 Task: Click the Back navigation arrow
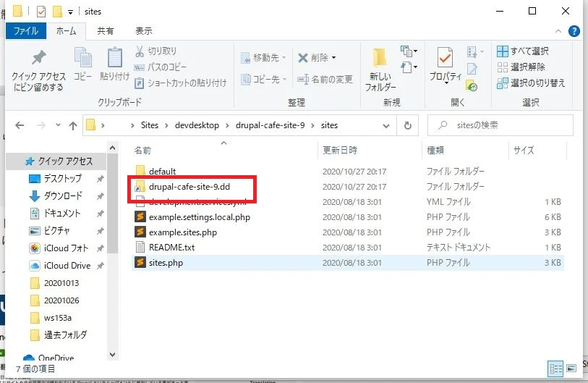click(x=20, y=125)
